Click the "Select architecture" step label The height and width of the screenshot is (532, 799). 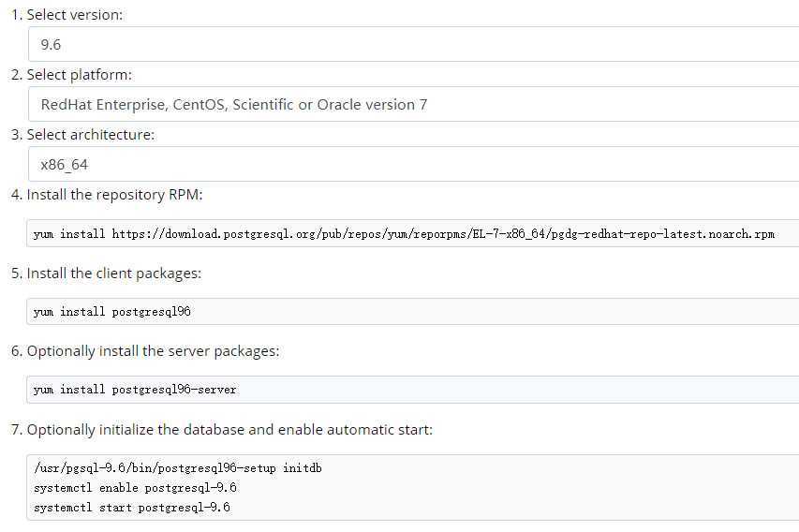pyautogui.click(x=90, y=135)
